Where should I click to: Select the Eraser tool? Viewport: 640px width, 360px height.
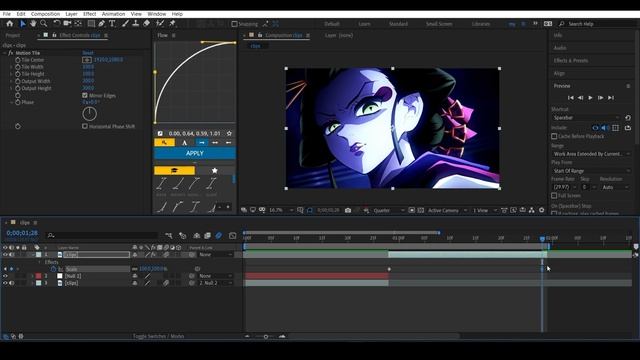[x=147, y=24]
